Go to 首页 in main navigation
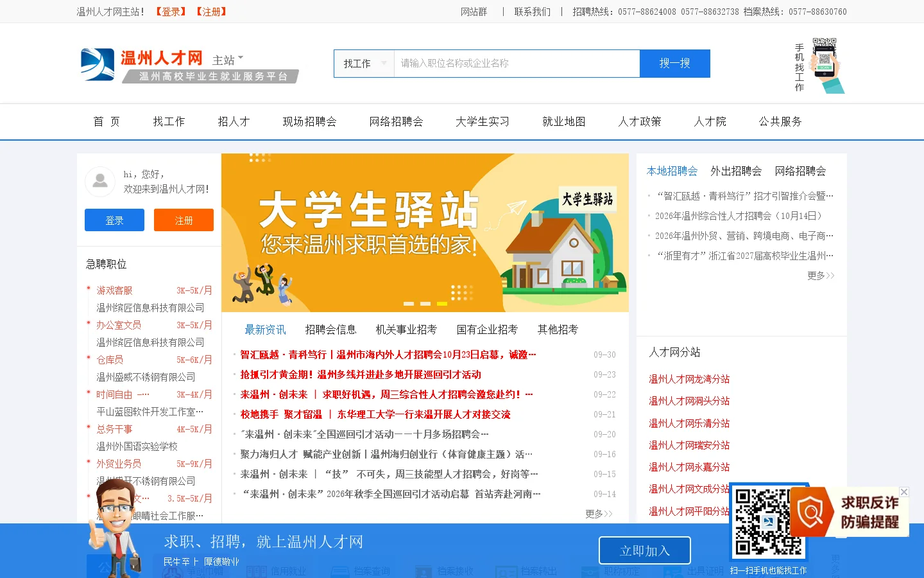924x578 pixels. 107,121
